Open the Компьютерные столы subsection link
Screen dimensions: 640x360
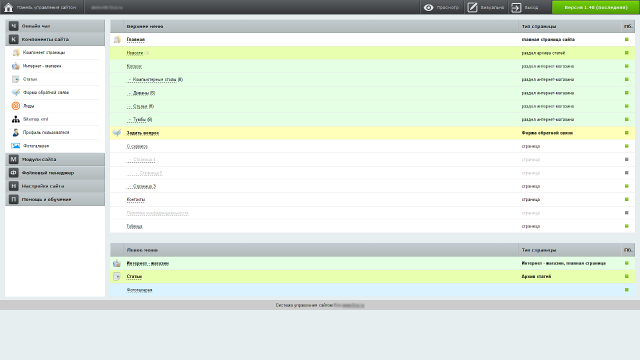click(x=155, y=80)
